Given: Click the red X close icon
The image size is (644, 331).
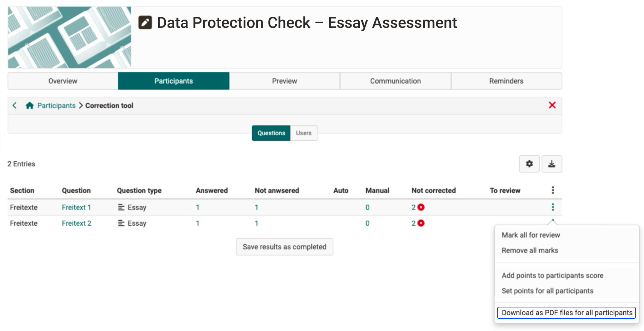Looking at the screenshot, I should 552,105.
